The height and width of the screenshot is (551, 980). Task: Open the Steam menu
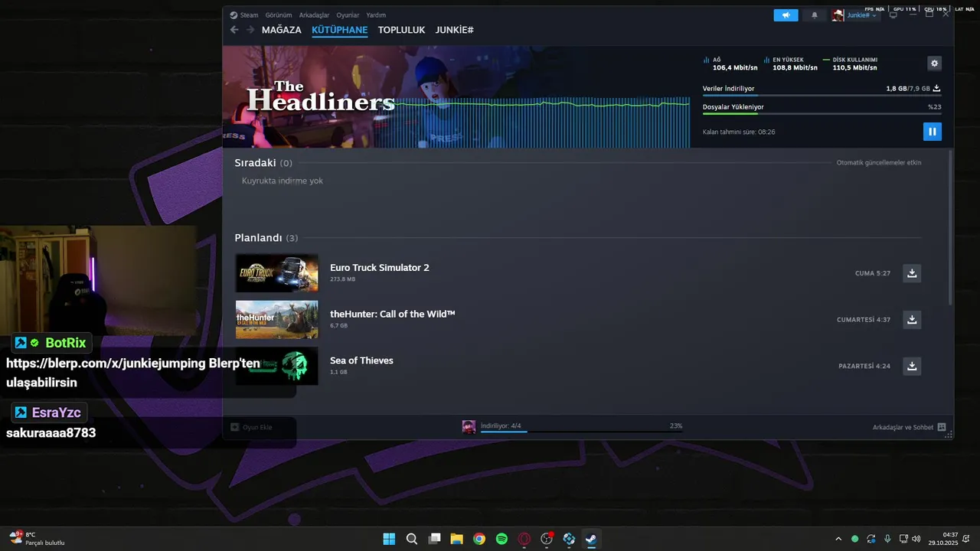(x=244, y=15)
